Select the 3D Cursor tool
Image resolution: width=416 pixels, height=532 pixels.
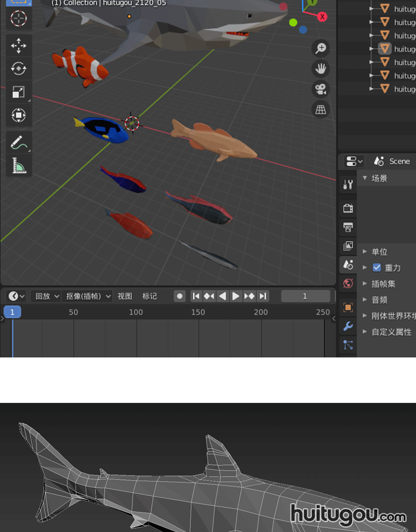[18, 18]
